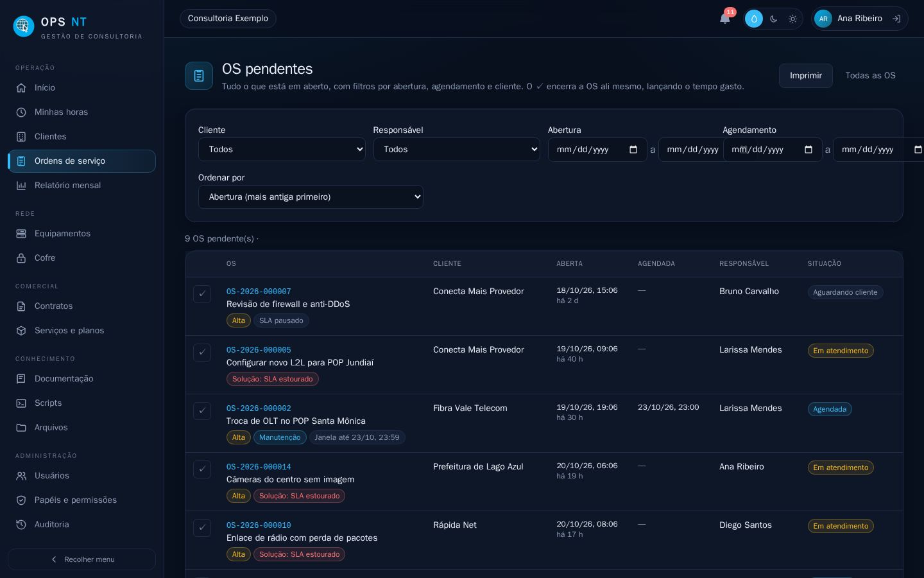Screen dimensions: 924x578
Task: Click the OPS NT globe logo
Action: [x=24, y=26]
